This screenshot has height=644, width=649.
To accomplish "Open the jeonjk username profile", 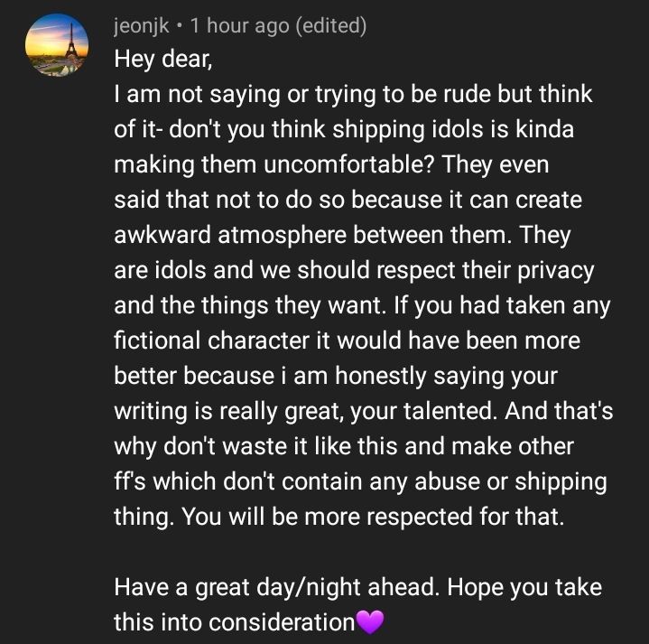I will tap(142, 25).
